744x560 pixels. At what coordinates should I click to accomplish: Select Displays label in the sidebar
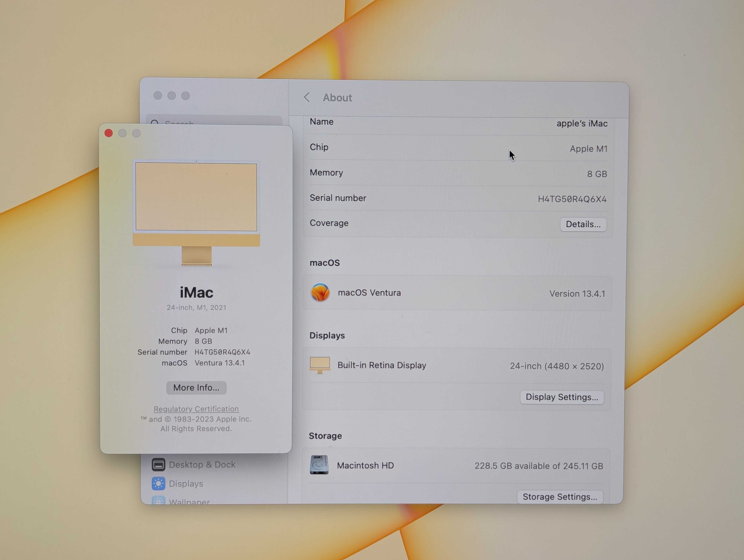(186, 484)
